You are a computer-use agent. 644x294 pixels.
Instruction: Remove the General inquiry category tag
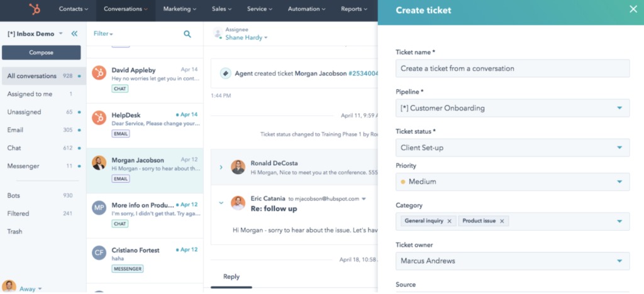(449, 221)
